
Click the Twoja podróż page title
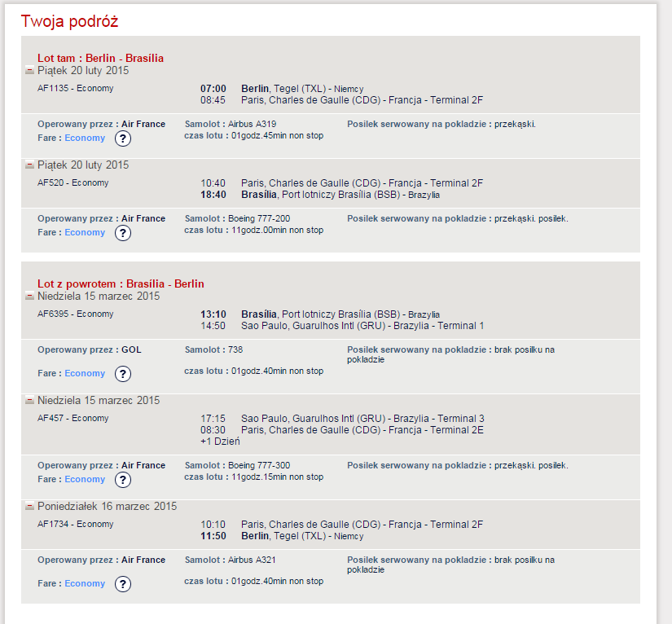(69, 21)
